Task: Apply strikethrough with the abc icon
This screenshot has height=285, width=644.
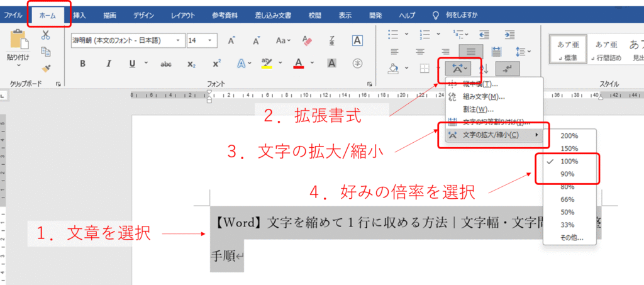Action: (x=167, y=64)
